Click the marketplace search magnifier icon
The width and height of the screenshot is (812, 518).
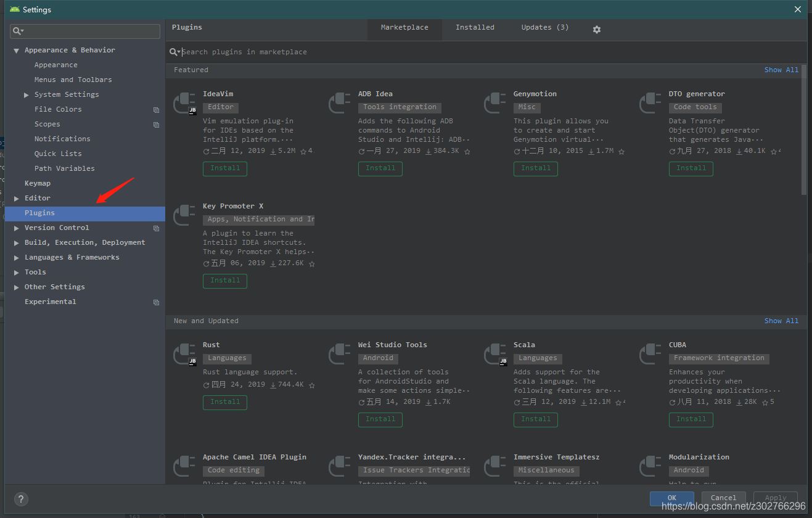click(x=175, y=52)
